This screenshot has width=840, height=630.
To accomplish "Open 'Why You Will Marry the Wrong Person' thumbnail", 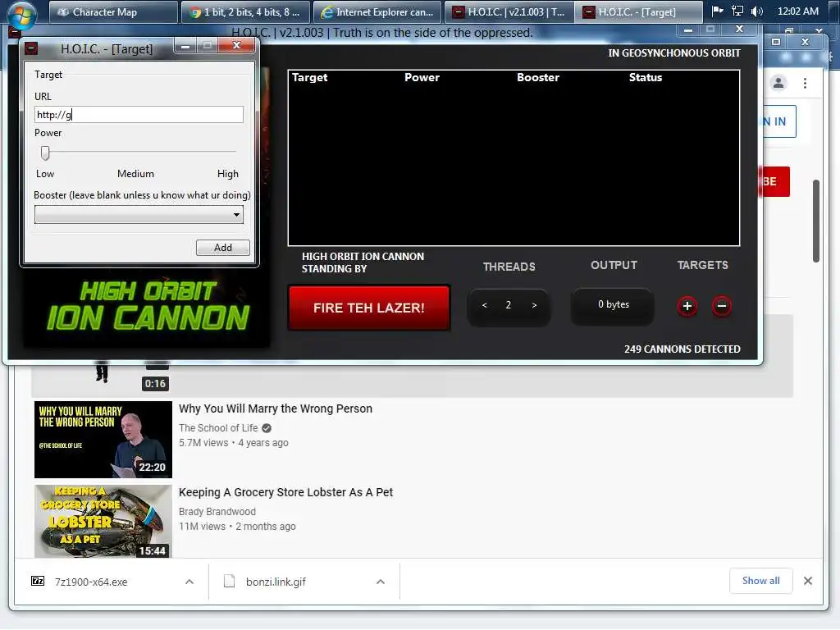I will coord(103,440).
